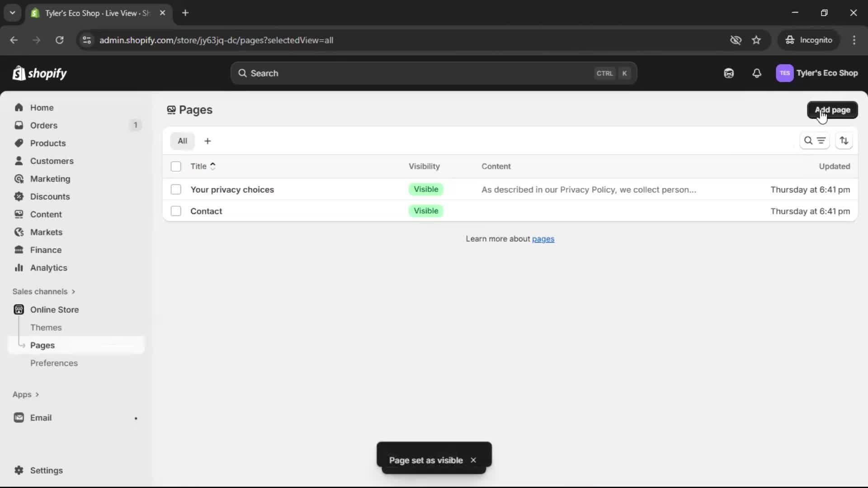Open the pages learn more link
Image resolution: width=868 pixels, height=488 pixels.
543,239
